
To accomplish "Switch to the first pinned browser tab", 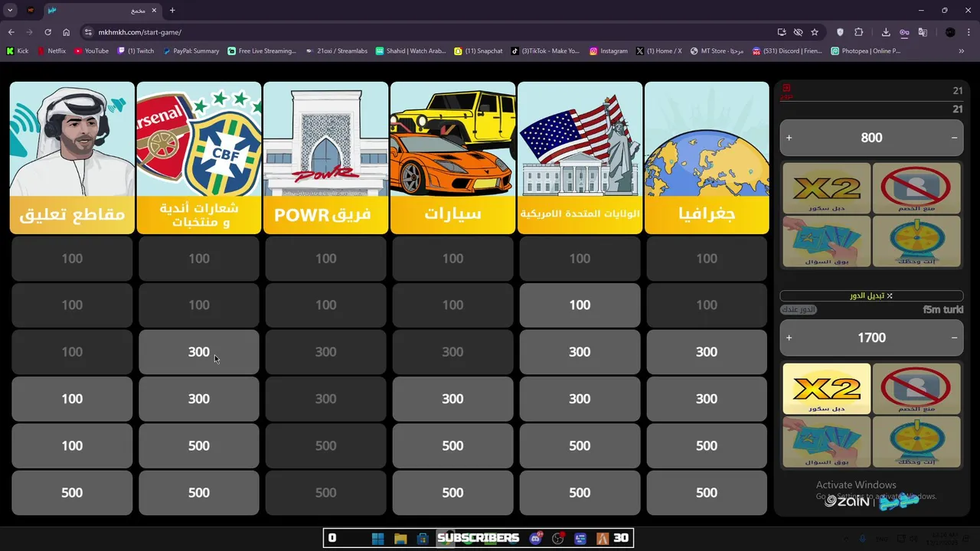I will [x=31, y=11].
